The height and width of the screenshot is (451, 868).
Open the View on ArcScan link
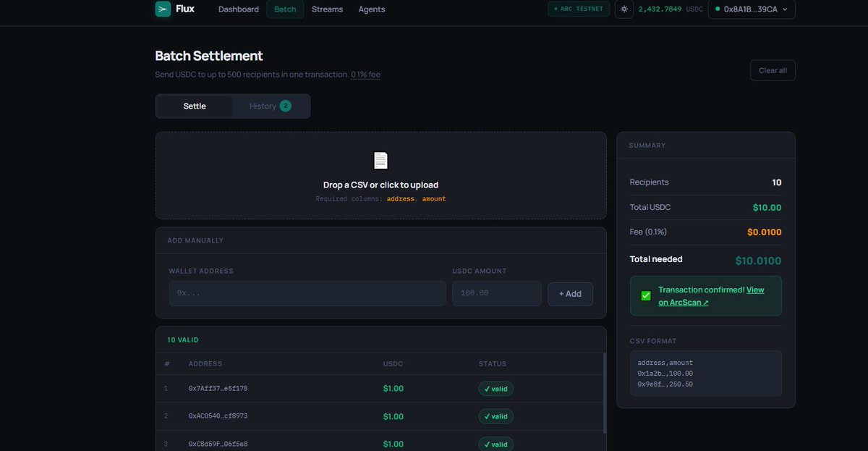(x=711, y=296)
